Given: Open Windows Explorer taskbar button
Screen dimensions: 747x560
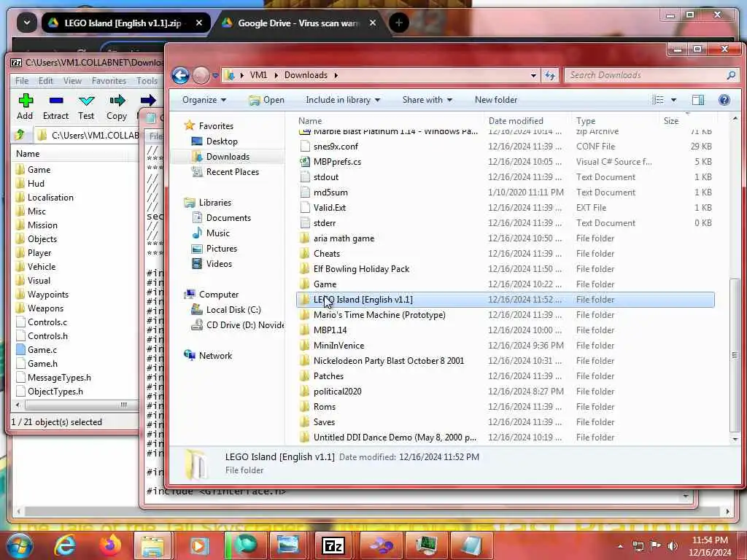Looking at the screenshot, I should 152,545.
